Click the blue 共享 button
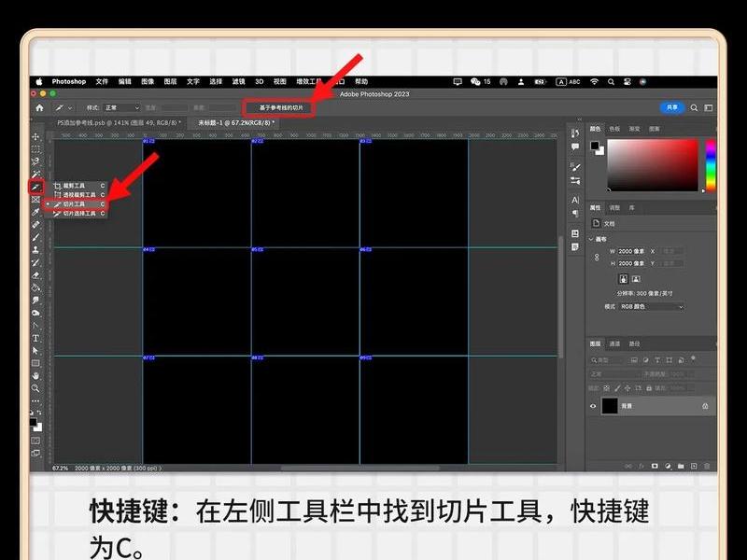 [671, 107]
